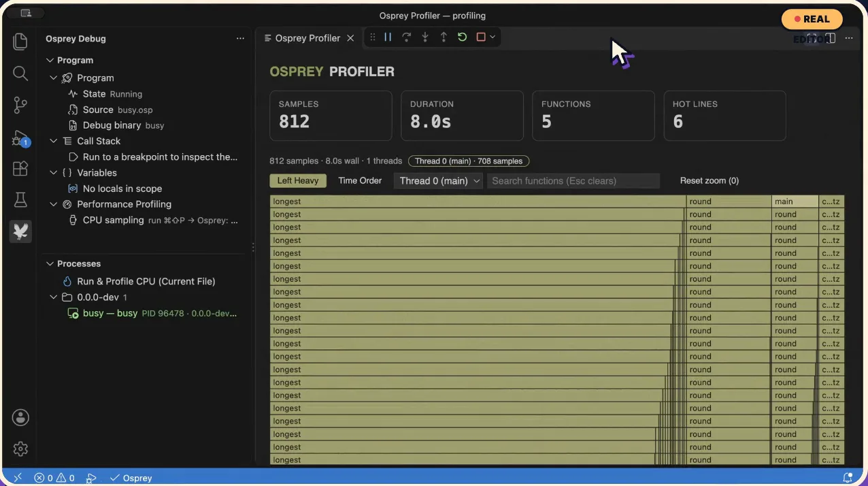
Task: Click the Step Into debug button
Action: 425,37
